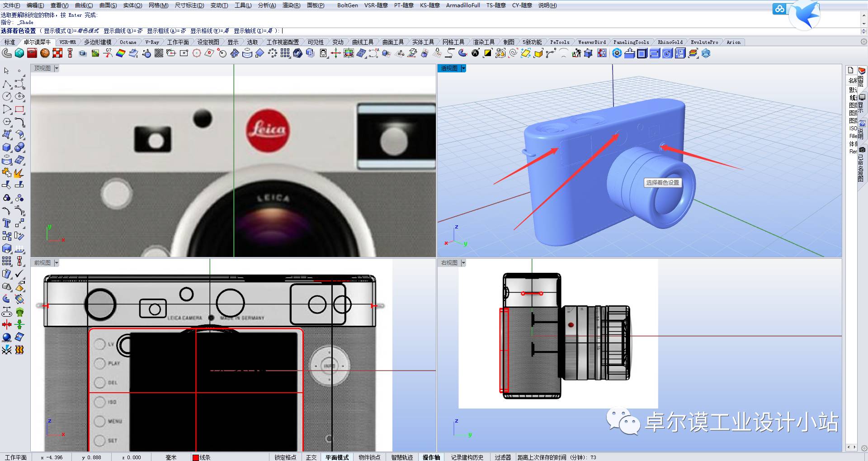The image size is (868, 461).
Task: Click the red 线条 layer color swatch
Action: [x=196, y=457]
